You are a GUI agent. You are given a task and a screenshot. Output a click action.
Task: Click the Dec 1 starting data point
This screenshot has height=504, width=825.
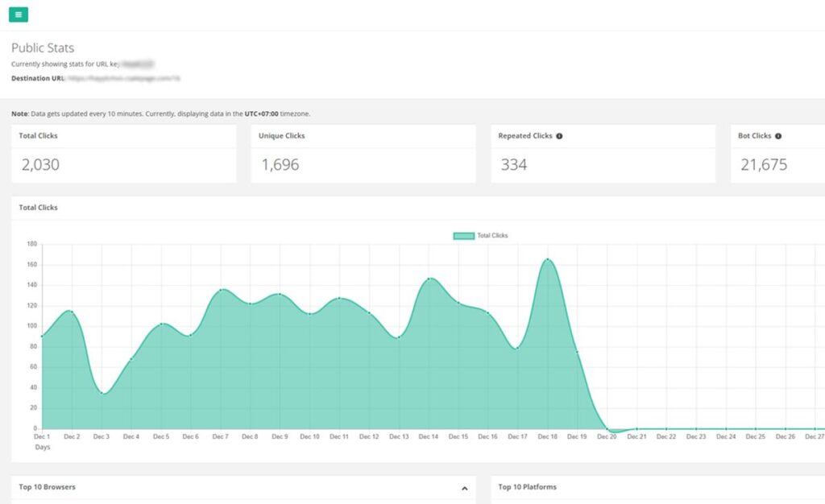[x=42, y=337]
